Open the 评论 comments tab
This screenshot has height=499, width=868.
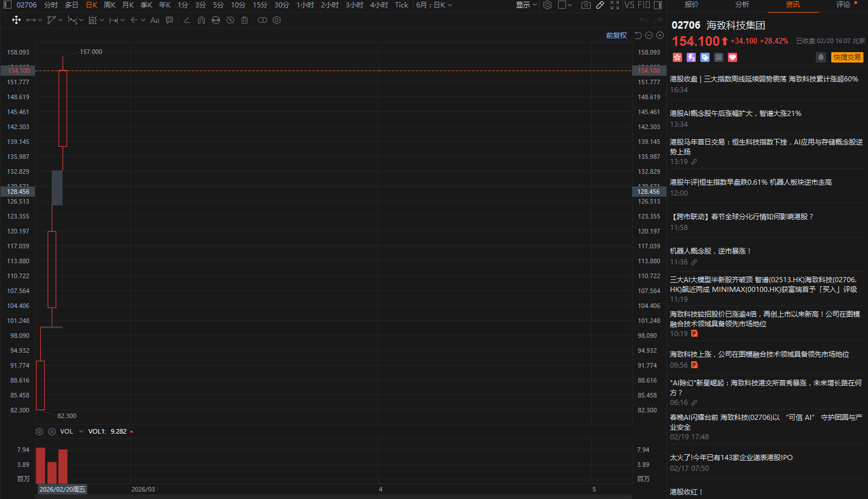click(x=843, y=5)
